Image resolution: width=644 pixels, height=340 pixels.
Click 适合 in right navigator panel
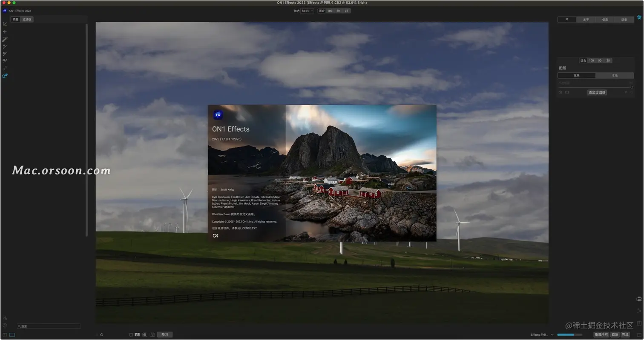(583, 60)
